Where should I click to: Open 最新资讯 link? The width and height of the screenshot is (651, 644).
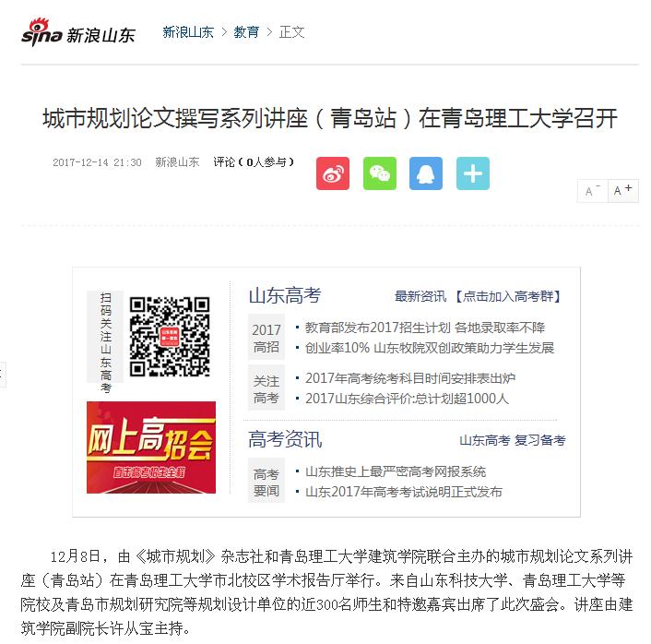point(420,296)
